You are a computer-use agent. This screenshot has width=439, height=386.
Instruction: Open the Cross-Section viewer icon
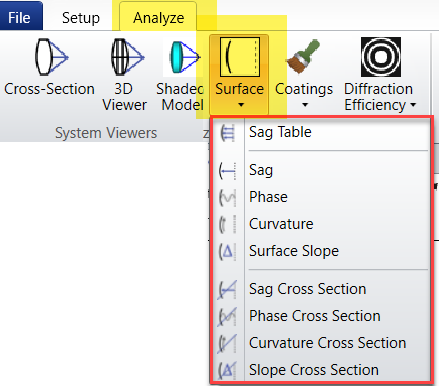point(51,57)
